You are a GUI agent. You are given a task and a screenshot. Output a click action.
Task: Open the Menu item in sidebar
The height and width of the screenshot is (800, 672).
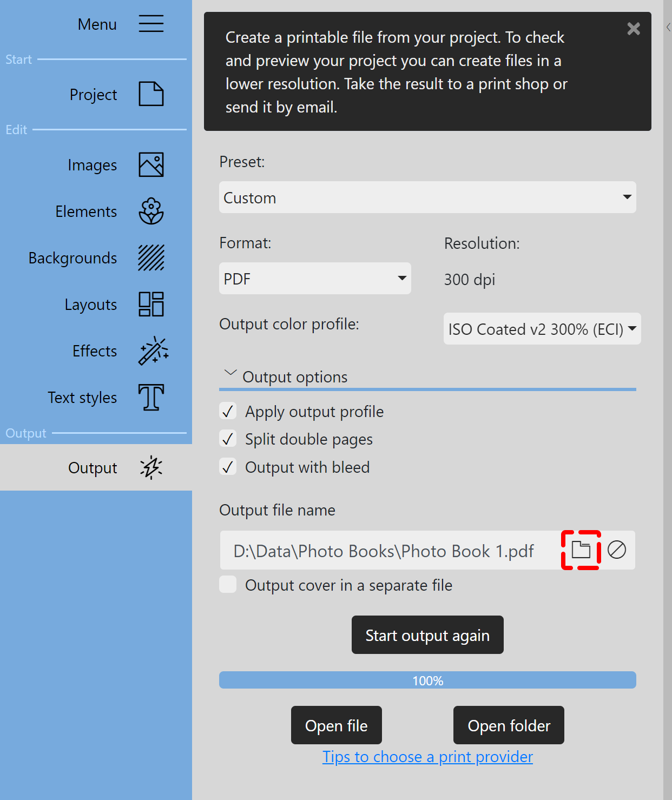[x=97, y=24]
